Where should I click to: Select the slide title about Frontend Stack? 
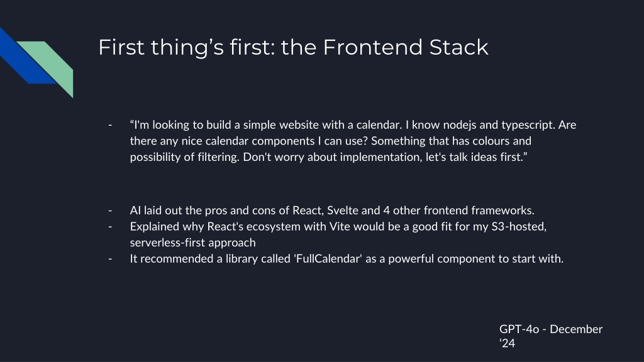293,48
